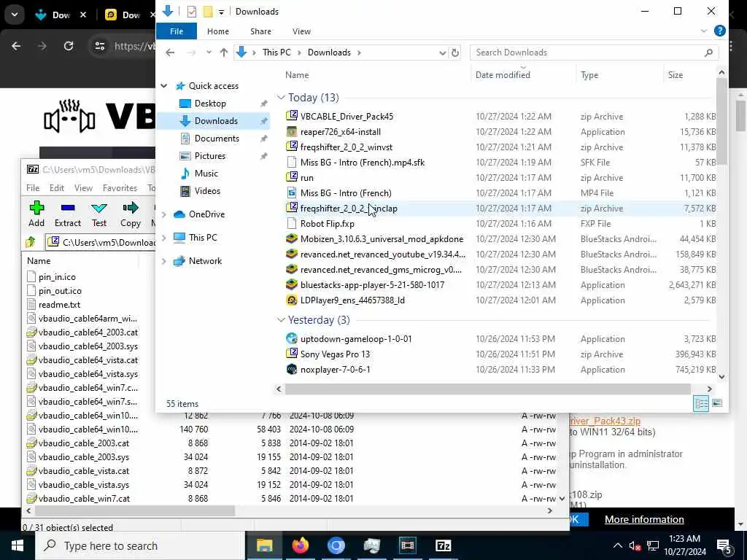Open the 7-Zip View menu
The width and height of the screenshot is (747, 560).
tap(83, 187)
